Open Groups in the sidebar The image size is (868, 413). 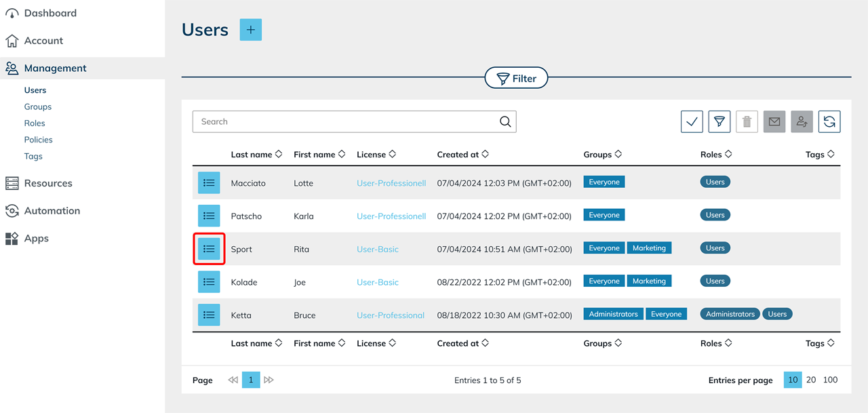[x=38, y=106]
